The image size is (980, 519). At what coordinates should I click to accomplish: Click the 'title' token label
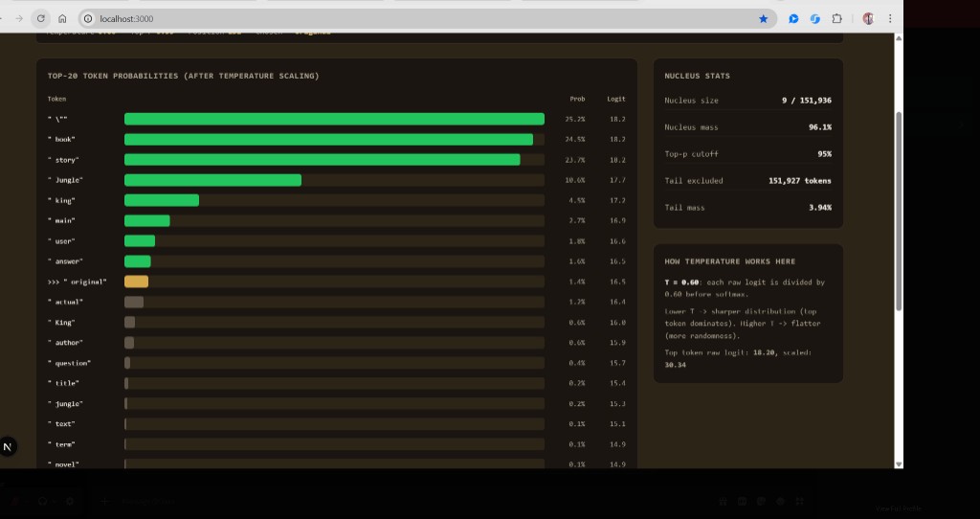tap(63, 383)
